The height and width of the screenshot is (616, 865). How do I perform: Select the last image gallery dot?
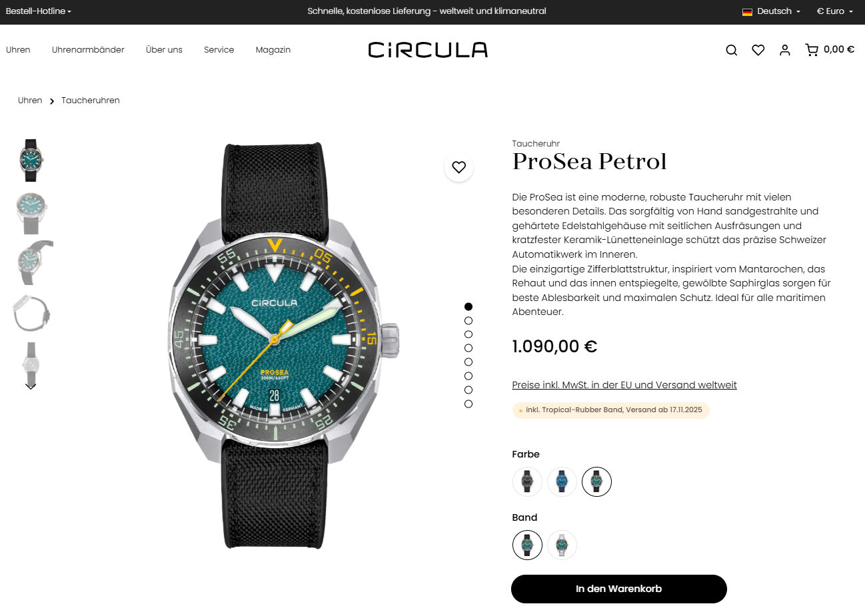[x=468, y=404]
